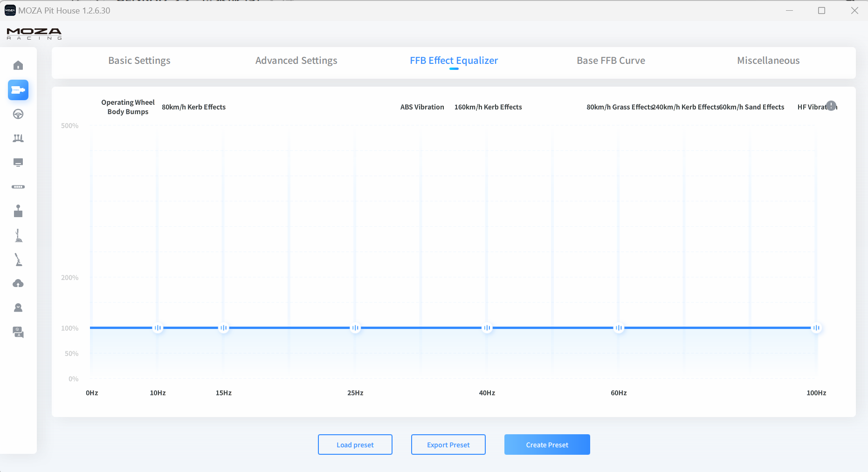Open dashboard display settings in sidebar
The image size is (868, 472).
point(18,163)
